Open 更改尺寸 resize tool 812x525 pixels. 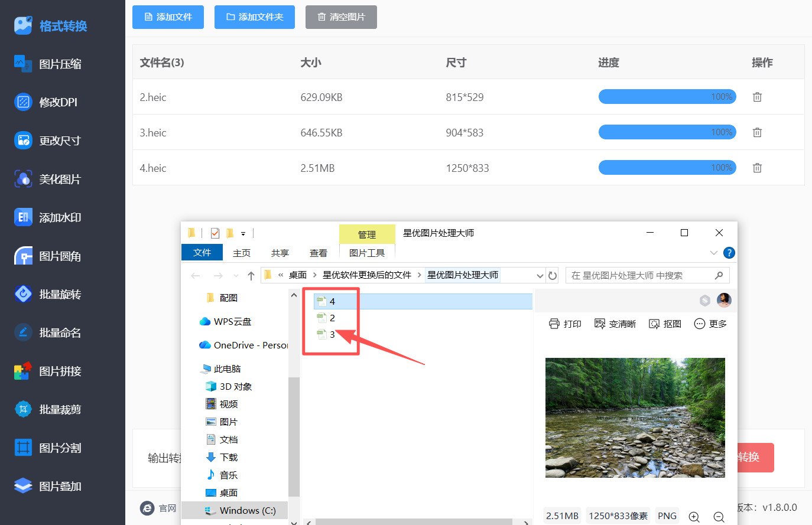click(x=47, y=141)
